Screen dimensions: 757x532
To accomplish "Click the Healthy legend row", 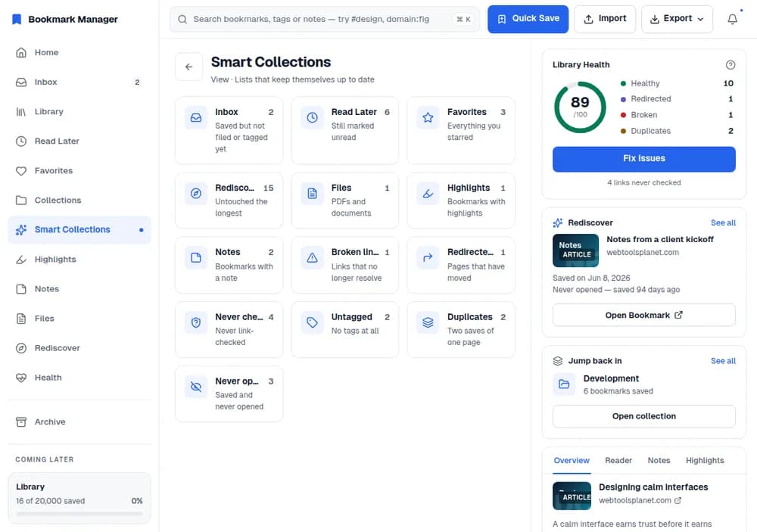I will pyautogui.click(x=677, y=83).
